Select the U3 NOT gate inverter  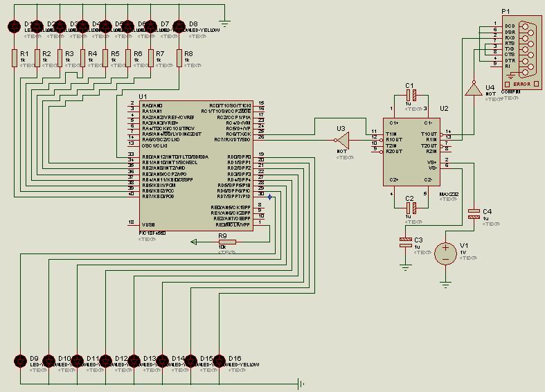click(342, 140)
